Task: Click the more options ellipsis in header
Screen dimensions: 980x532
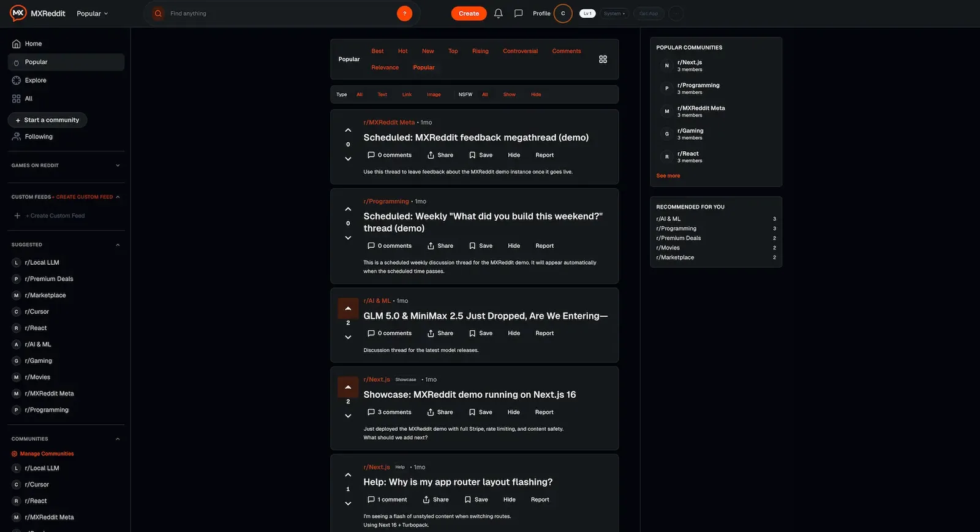Action: pos(676,13)
